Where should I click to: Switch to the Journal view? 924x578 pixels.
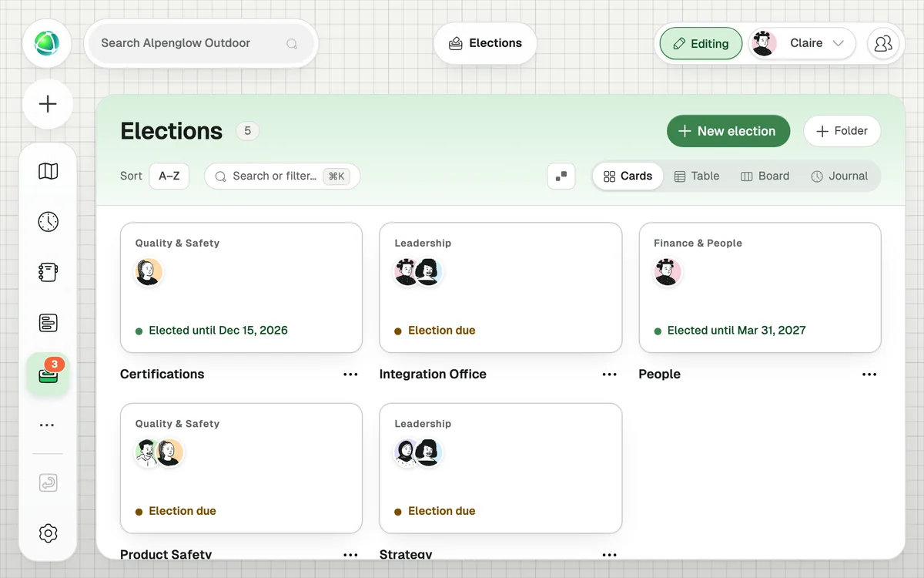pyautogui.click(x=839, y=176)
